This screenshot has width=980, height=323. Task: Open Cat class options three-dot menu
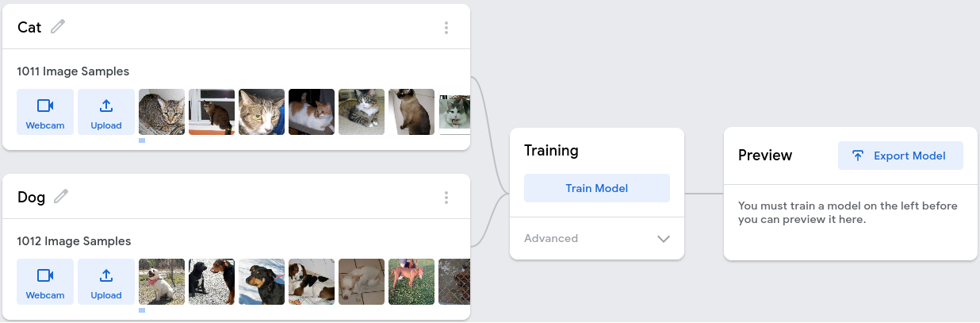pyautogui.click(x=446, y=28)
